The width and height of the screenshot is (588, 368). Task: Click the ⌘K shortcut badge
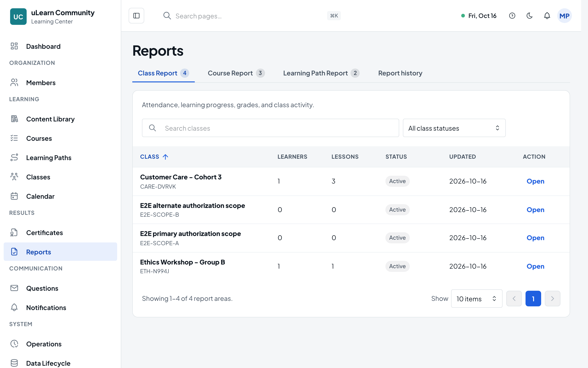pyautogui.click(x=334, y=16)
